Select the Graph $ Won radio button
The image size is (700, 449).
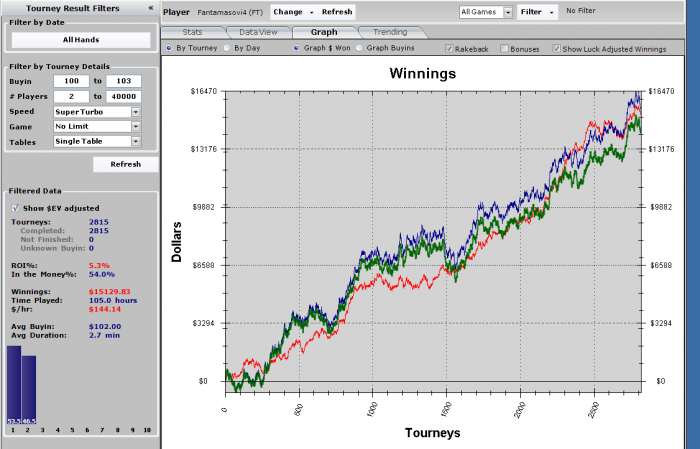pyautogui.click(x=296, y=48)
